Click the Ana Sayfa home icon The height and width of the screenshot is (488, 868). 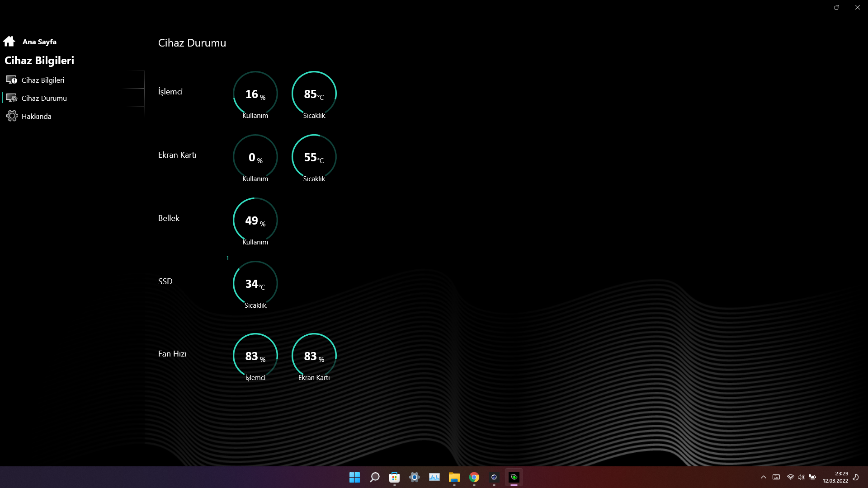click(9, 42)
